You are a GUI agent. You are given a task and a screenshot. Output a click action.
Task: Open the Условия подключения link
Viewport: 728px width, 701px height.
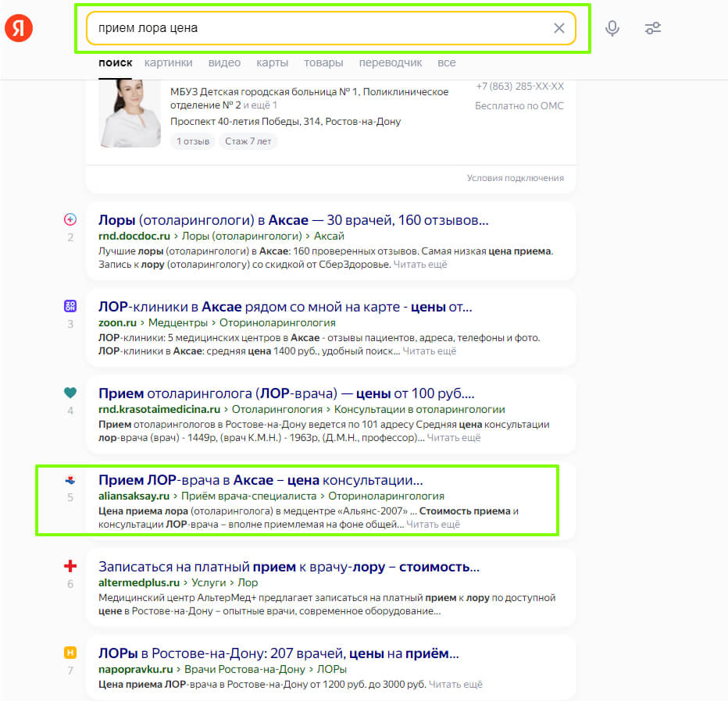coord(515,178)
